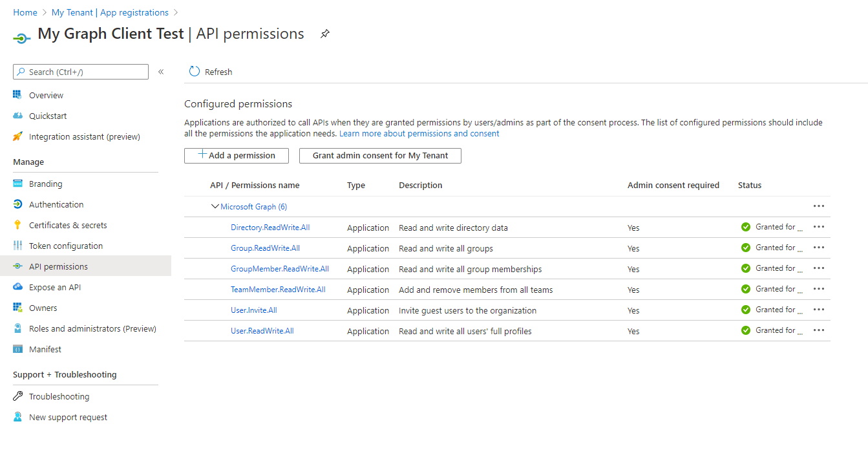The image size is (868, 468).
Task: Focus the Search (Ctrl+/) input field
Action: (x=81, y=72)
